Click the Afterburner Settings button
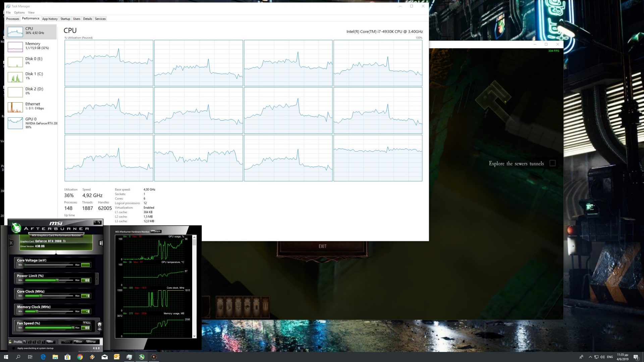This screenshot has height=362, width=644. point(91,342)
